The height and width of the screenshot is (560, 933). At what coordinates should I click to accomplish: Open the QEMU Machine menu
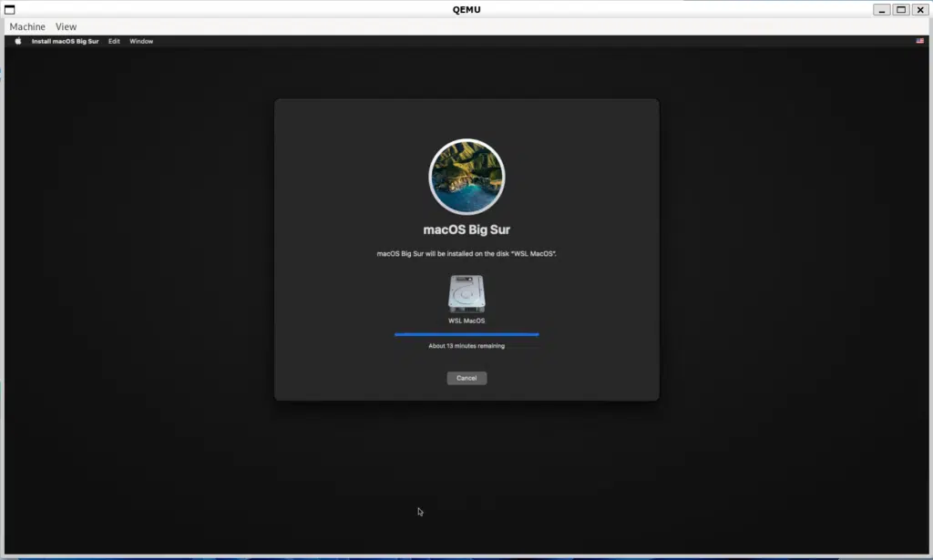(27, 26)
